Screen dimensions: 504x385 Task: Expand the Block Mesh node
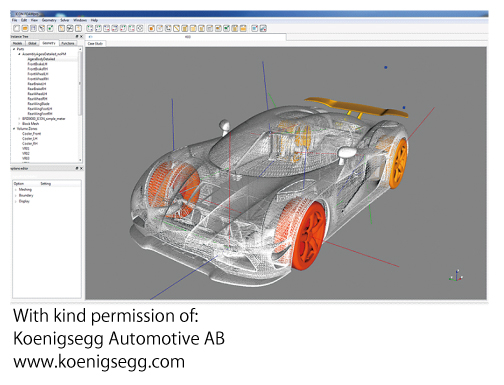pyautogui.click(x=19, y=124)
